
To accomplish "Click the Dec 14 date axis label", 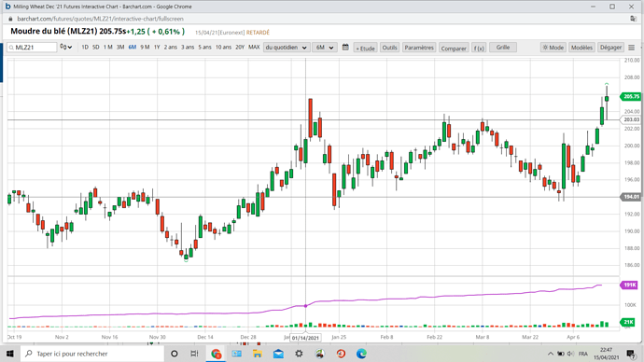I will pyautogui.click(x=205, y=337).
